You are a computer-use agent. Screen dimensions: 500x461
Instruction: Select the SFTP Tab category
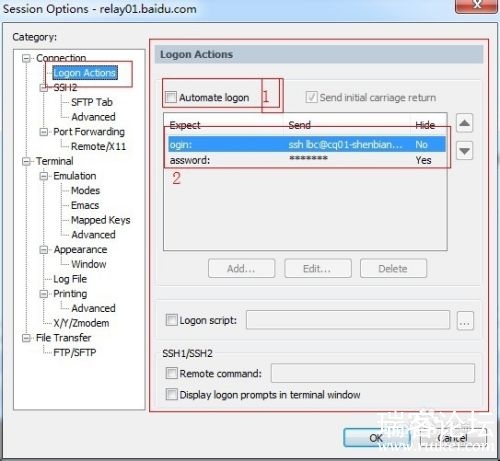tap(92, 102)
